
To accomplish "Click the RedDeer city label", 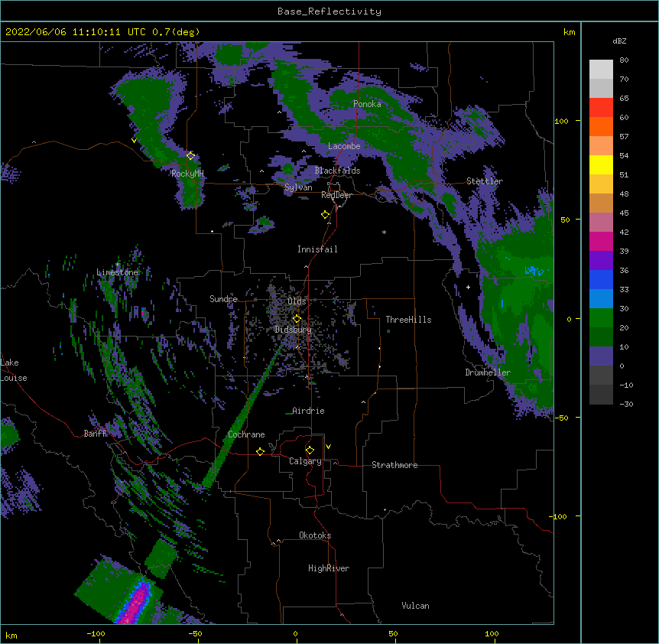I will point(336,195).
